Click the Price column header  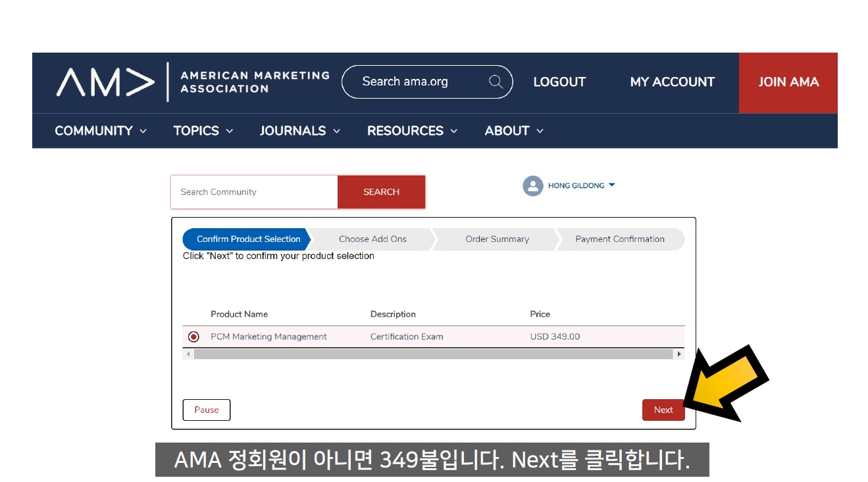[x=540, y=314]
